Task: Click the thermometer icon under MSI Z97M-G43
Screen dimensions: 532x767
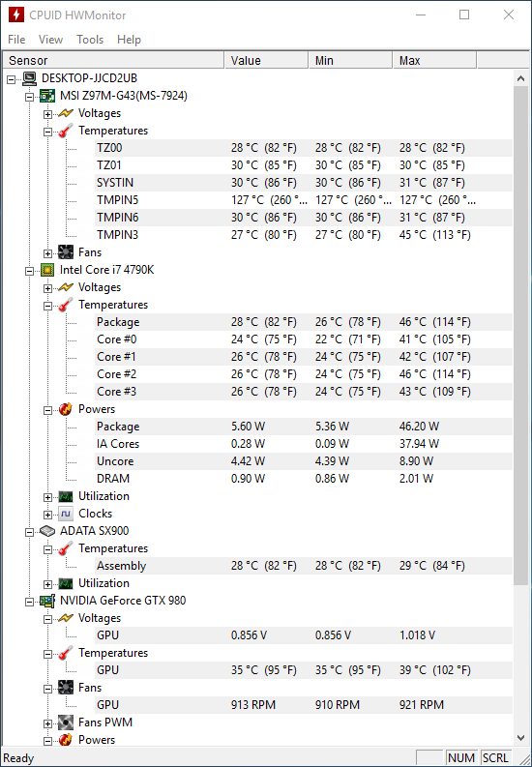Action: [x=66, y=131]
